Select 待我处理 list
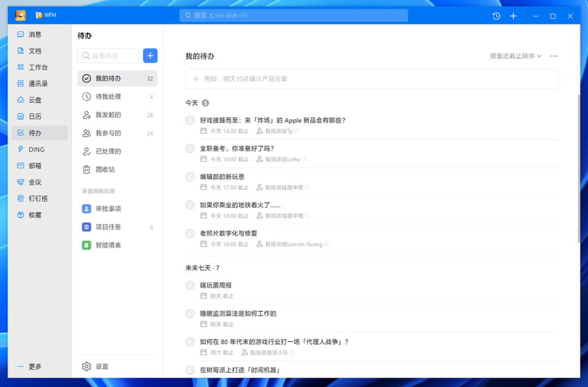This screenshot has height=387, width=588. tap(118, 97)
